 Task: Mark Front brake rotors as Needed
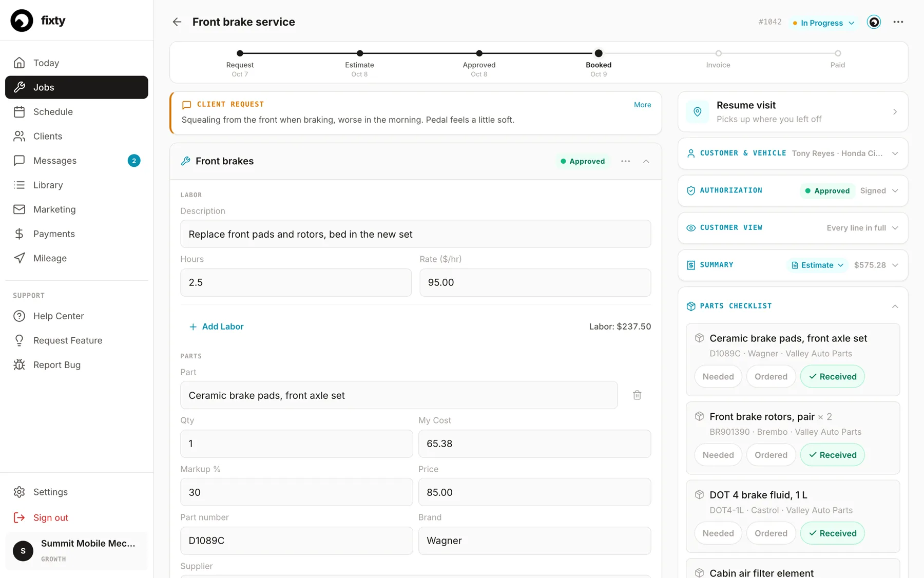tap(718, 455)
